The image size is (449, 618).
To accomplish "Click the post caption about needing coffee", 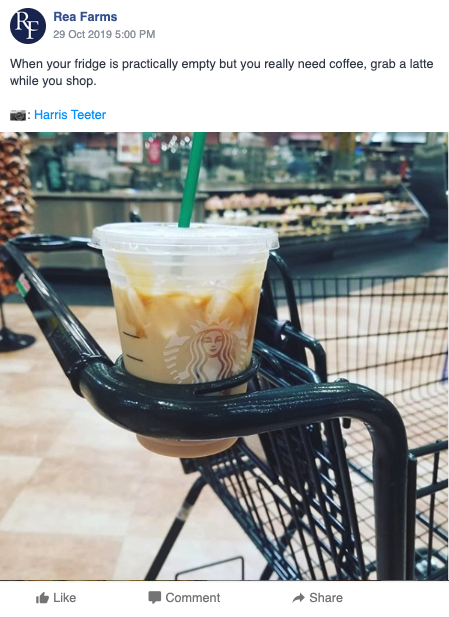I will point(222,72).
